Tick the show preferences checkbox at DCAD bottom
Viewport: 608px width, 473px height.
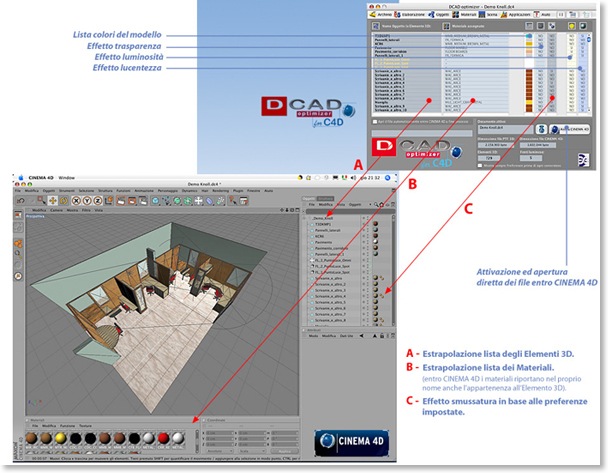(x=480, y=165)
